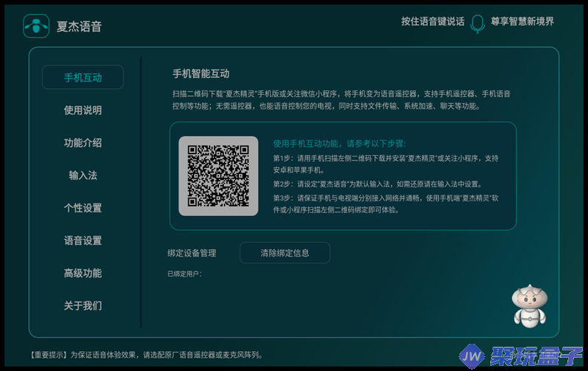The image size is (588, 371).
Task: Click the robot mascot assistant
Action: pyautogui.click(x=529, y=306)
